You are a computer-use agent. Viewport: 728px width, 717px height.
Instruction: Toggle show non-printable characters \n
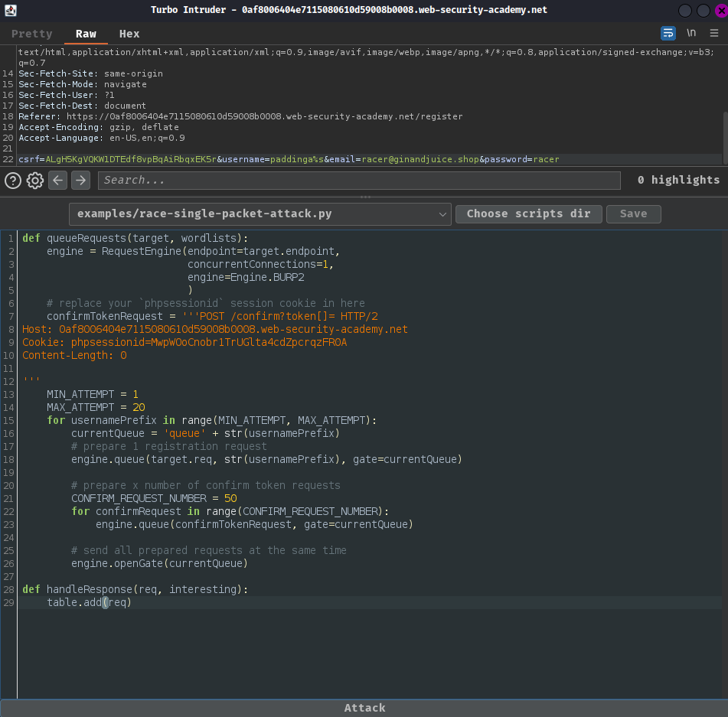691,33
